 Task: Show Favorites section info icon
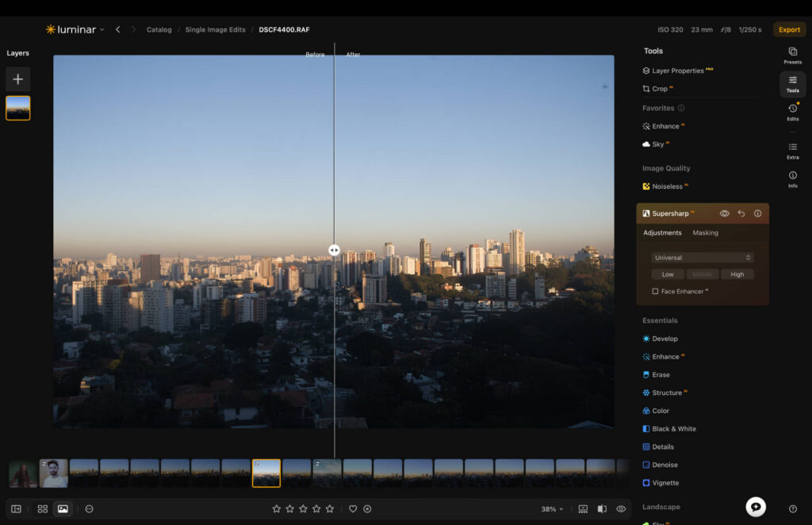pos(681,108)
